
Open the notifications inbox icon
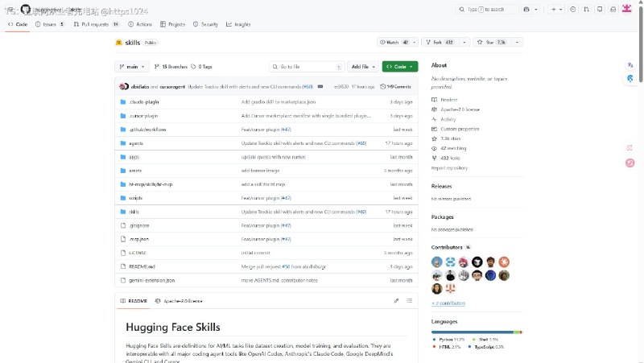613,9
